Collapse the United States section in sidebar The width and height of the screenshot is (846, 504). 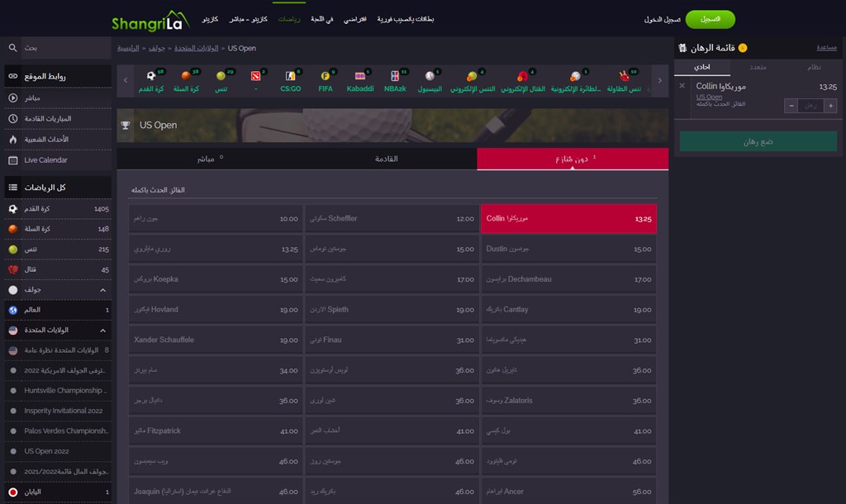click(102, 330)
